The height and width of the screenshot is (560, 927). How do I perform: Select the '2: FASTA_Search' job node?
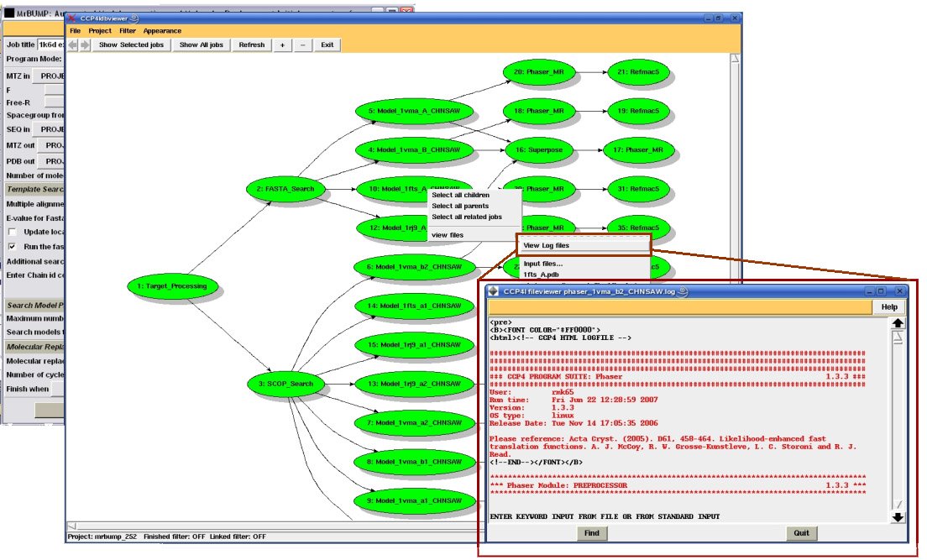click(285, 189)
